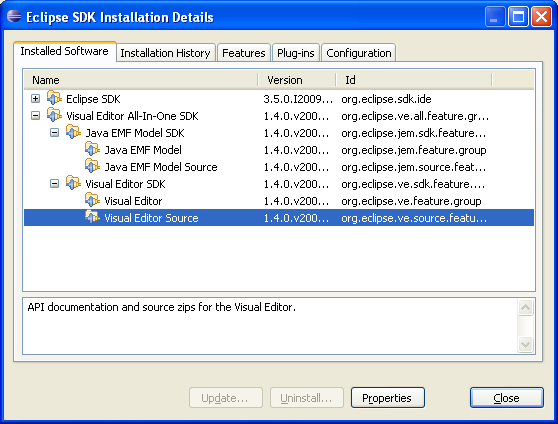Click the org.eclipse.ve.feature.group id

(411, 201)
